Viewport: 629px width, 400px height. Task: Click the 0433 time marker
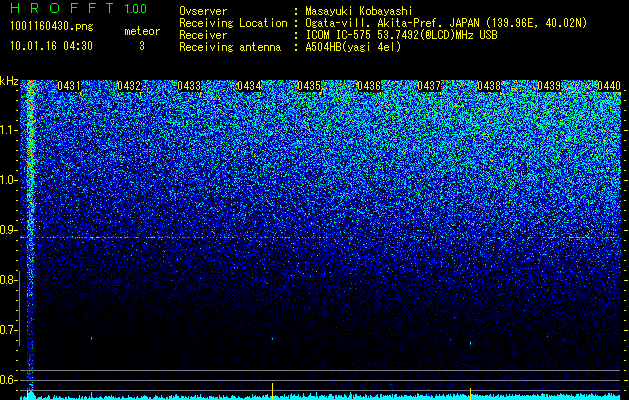(x=189, y=86)
